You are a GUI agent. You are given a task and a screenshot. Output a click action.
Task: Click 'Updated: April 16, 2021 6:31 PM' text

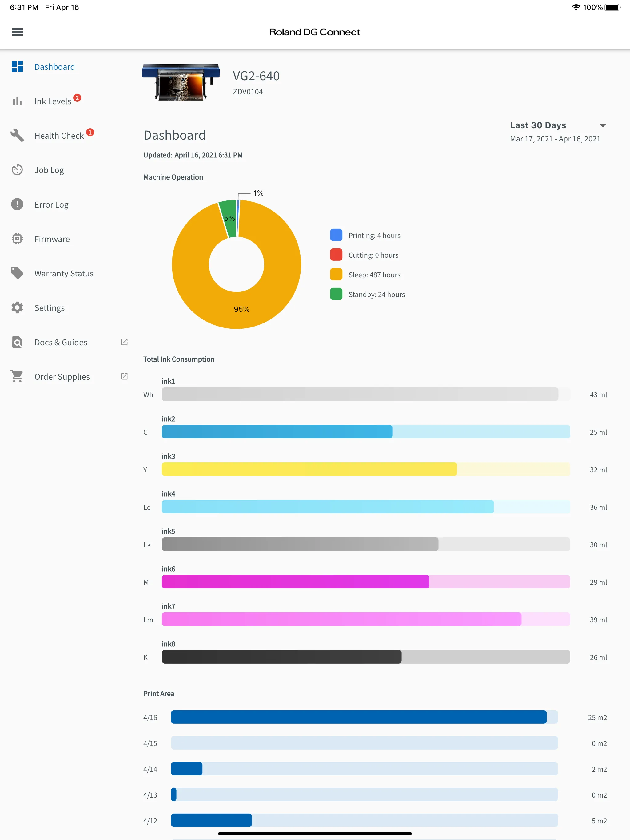193,155
